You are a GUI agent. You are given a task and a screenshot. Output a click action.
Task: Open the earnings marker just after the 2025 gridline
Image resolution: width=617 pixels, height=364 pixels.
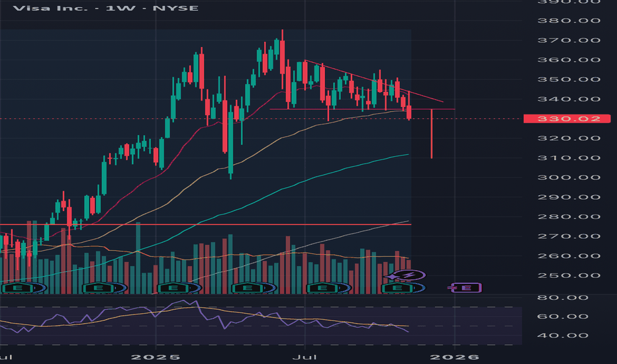(x=173, y=289)
